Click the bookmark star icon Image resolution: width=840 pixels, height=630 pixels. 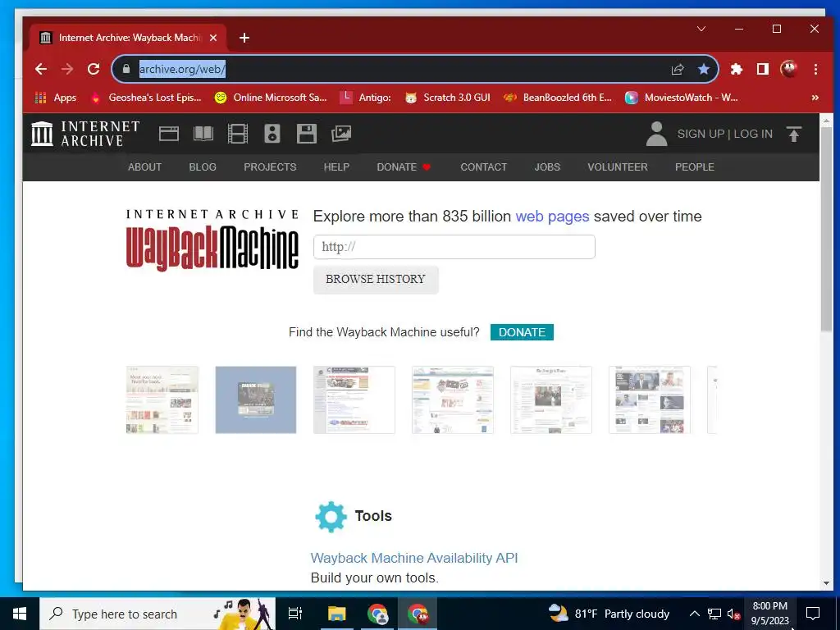(704, 69)
